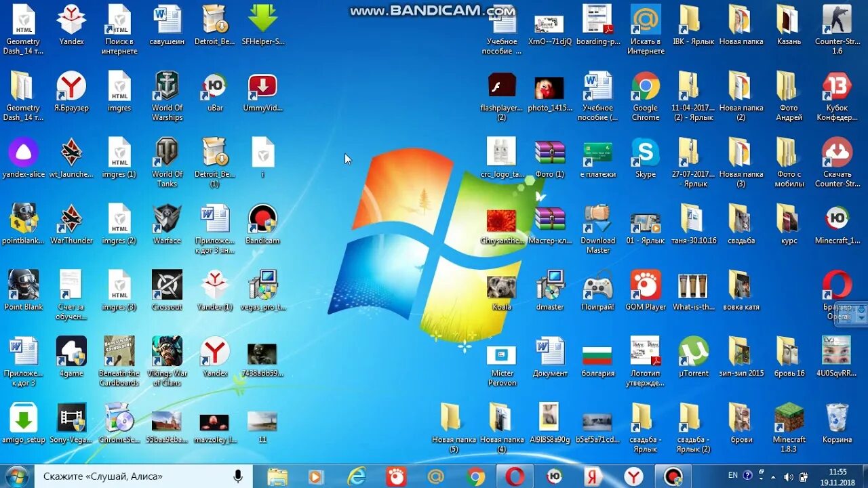Launch µTorrent from the desktop
Screen dimensions: 868x488
[x=694, y=357]
